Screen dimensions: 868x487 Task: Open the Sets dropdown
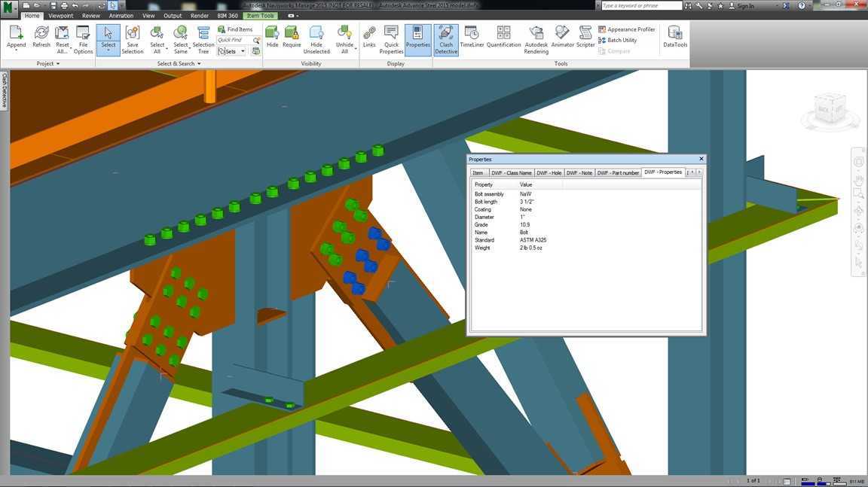231,51
